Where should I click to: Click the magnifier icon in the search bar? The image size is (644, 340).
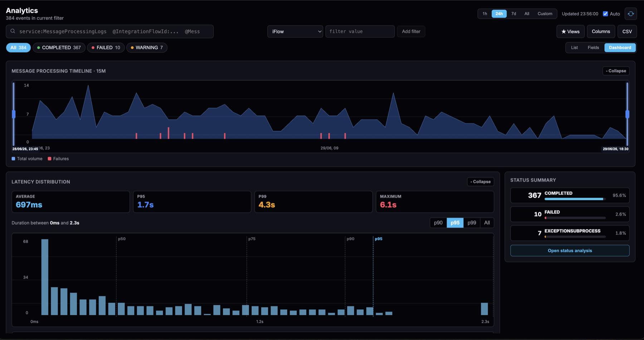(13, 31)
